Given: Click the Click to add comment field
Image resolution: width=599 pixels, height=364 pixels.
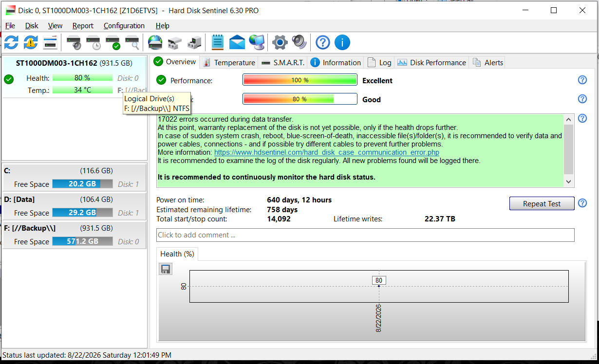Looking at the screenshot, I should click(365, 235).
